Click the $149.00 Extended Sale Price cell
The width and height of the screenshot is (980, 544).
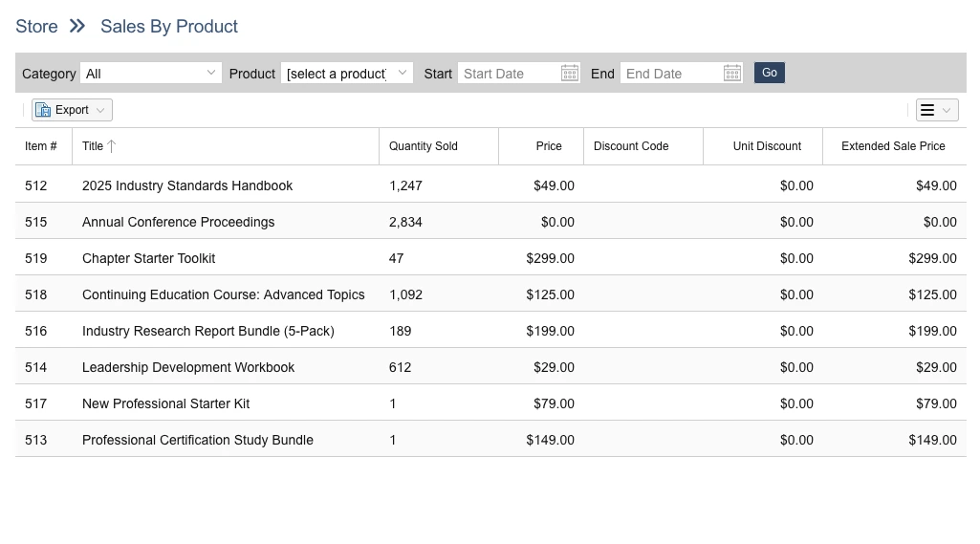[932, 440]
